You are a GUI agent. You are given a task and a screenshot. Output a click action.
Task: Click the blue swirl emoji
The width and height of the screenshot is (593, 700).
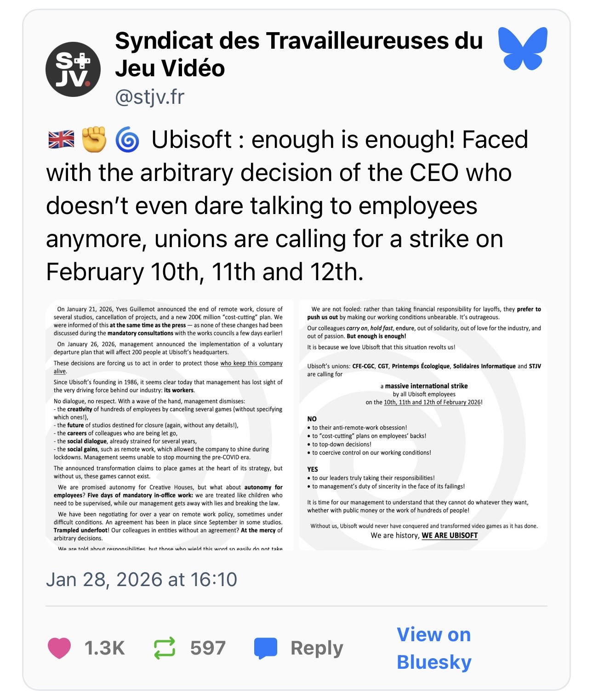coord(127,140)
